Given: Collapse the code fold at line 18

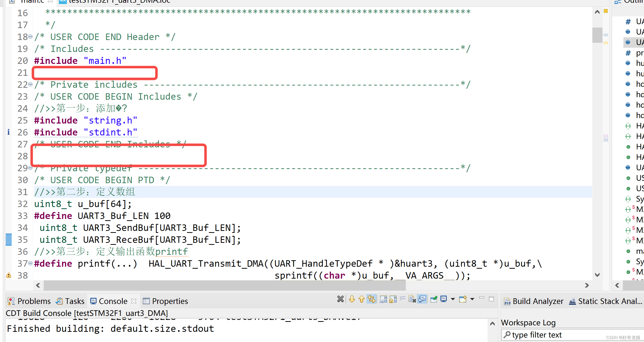Looking at the screenshot, I should [30, 37].
